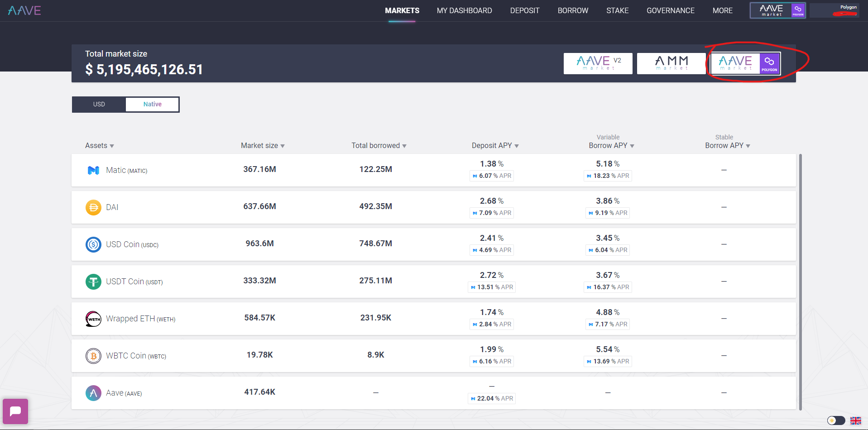
Task: Click the table's vertical scrollbar
Action: (800, 282)
